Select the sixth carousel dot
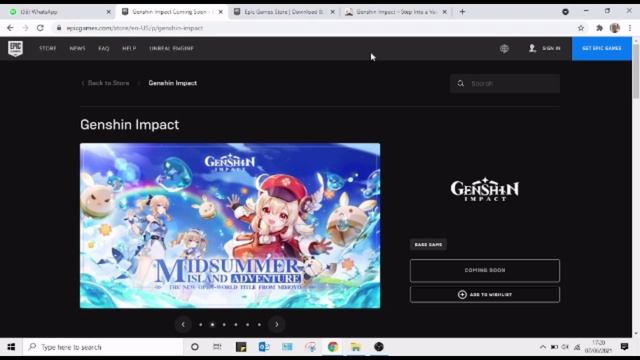This screenshot has width=640, height=360. point(259,324)
